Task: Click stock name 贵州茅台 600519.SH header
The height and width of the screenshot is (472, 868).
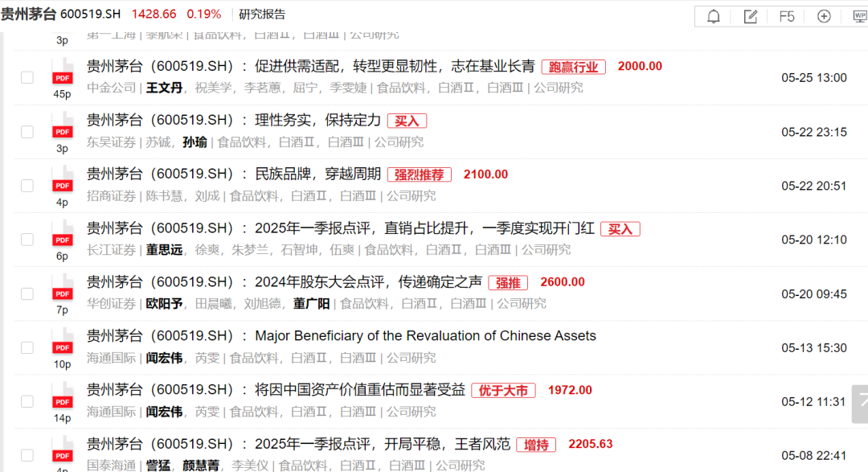Action: click(x=61, y=14)
